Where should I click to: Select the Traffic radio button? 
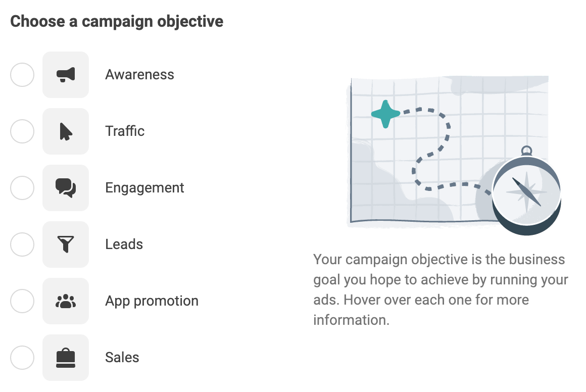22,131
